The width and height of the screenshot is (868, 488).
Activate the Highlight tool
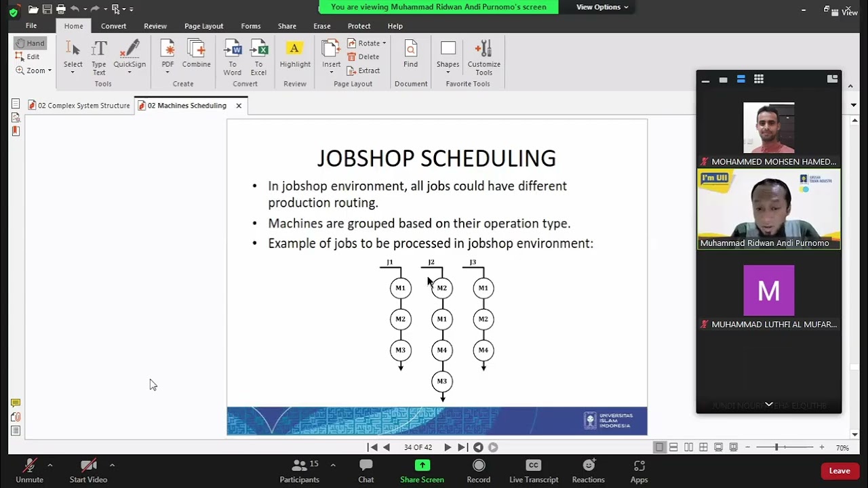click(x=295, y=54)
